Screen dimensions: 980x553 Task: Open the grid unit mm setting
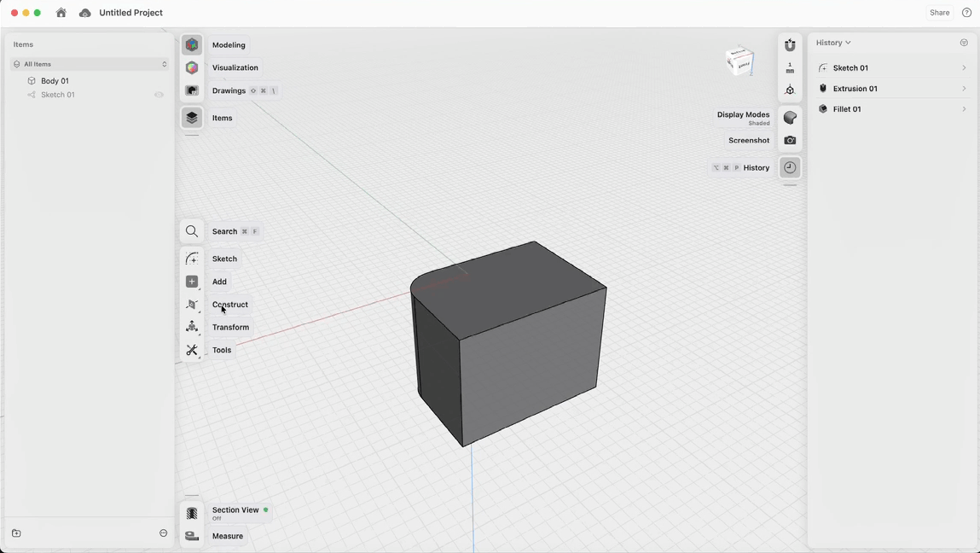(x=790, y=67)
